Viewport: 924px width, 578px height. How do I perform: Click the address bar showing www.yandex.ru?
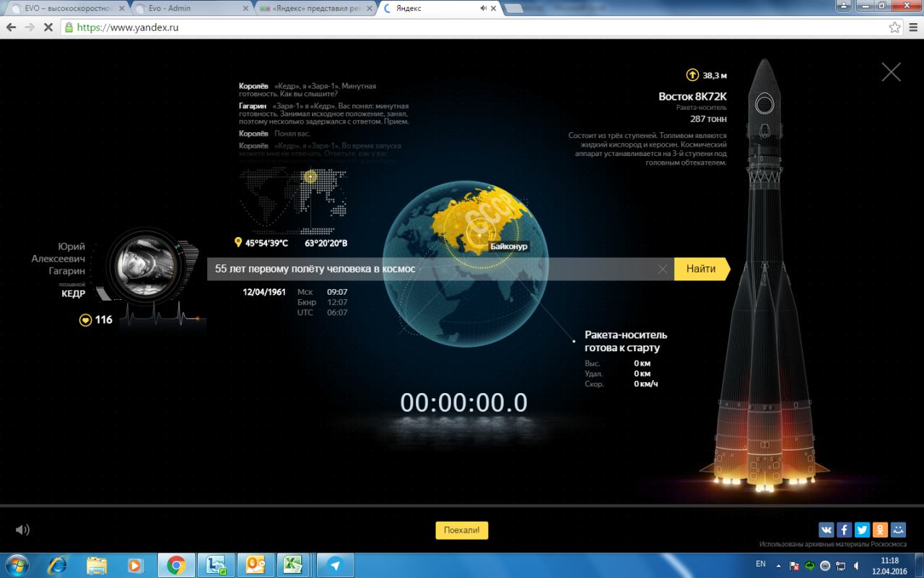pos(476,27)
